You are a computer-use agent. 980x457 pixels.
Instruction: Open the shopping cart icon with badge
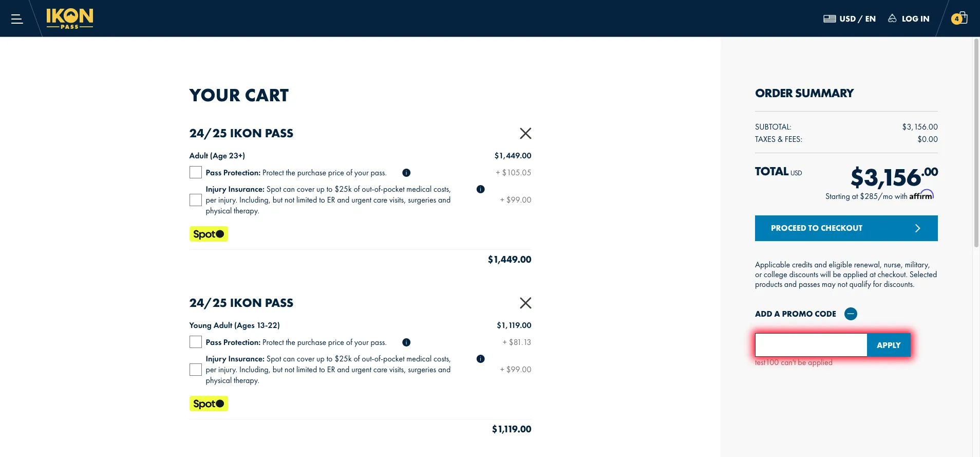[x=959, y=19]
